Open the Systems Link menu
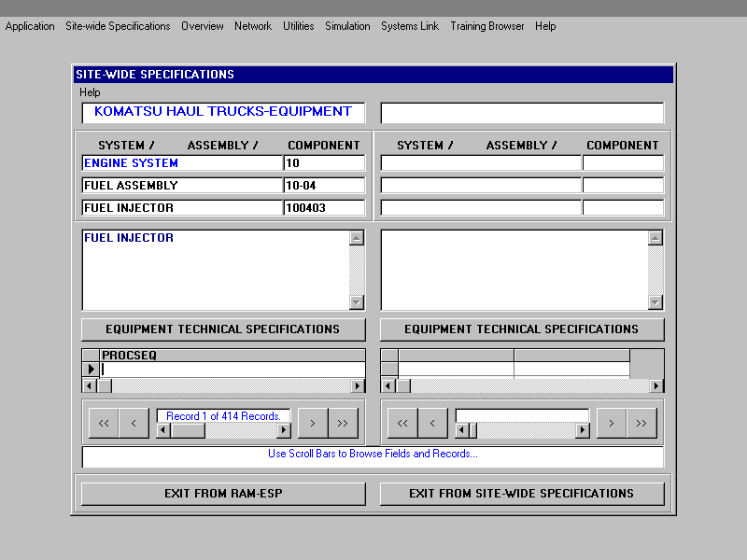The width and height of the screenshot is (747, 560). 410,26
